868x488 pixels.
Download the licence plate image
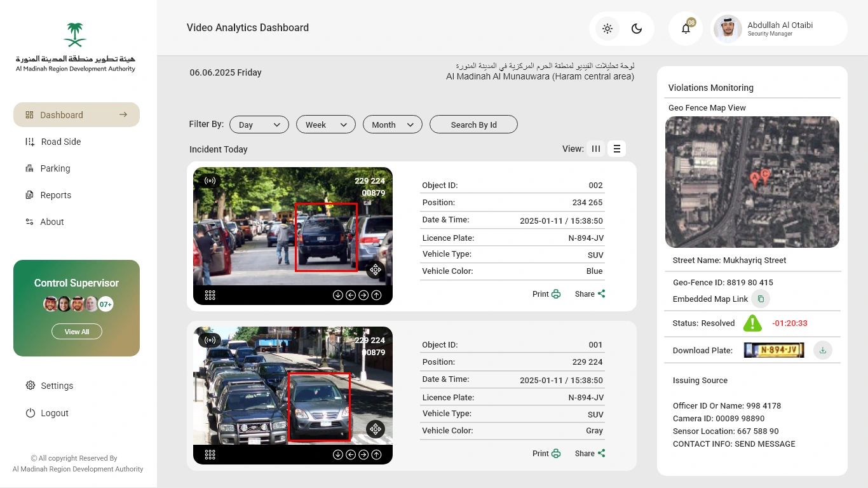[x=823, y=350]
